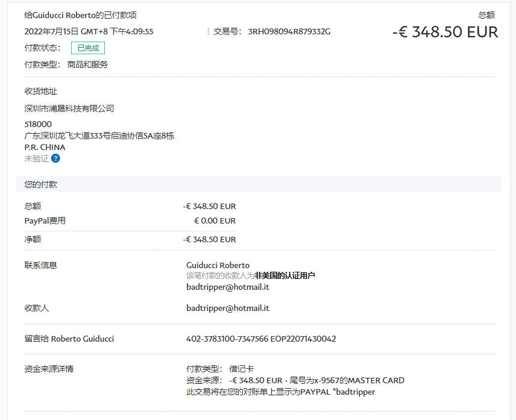Screen dimensions: 516x420
Task: Click the street address line 广东深圳龙飞大道333号
Action: click(x=99, y=136)
